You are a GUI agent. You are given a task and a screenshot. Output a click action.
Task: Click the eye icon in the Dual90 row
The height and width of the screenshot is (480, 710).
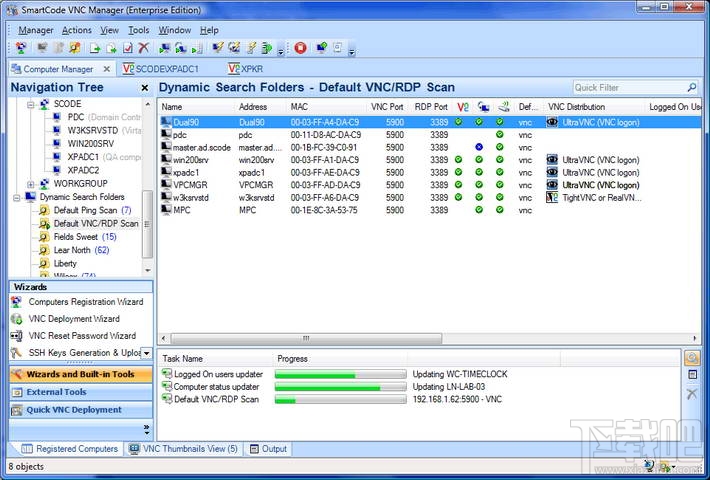click(552, 122)
